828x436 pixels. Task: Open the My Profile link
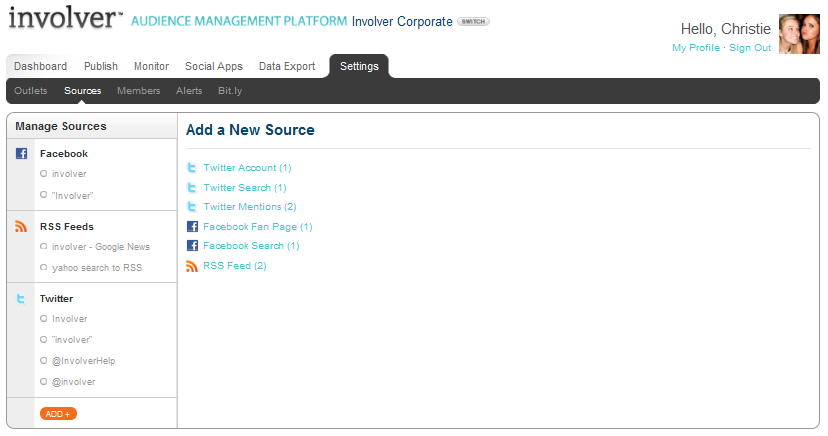696,48
